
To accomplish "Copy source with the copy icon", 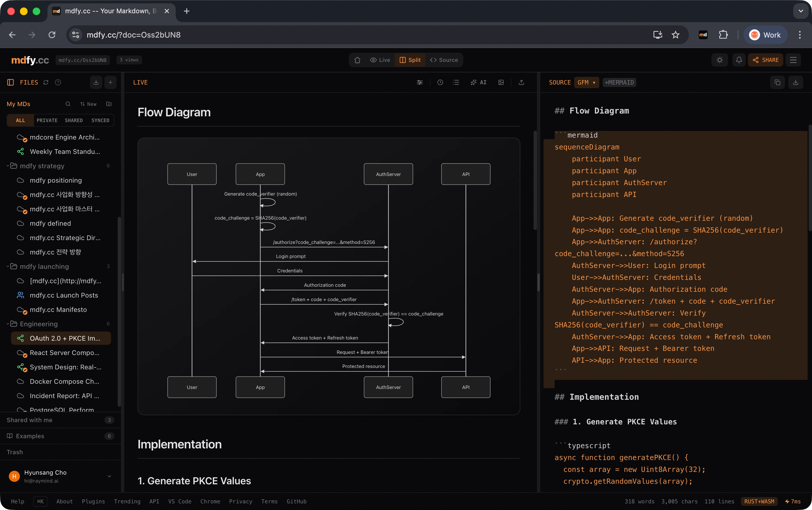I will [x=777, y=82].
